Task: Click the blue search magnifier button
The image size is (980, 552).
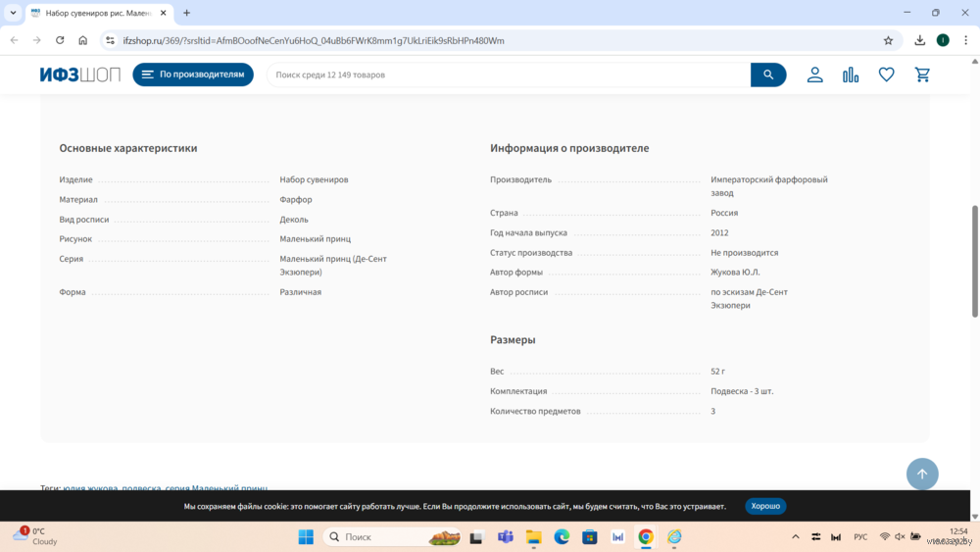Action: (x=768, y=75)
